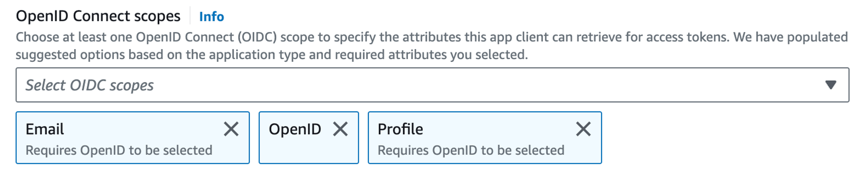This screenshot has height=187, width=868.
Task: Click inside the Select OIDC scopes field
Action: point(432,85)
